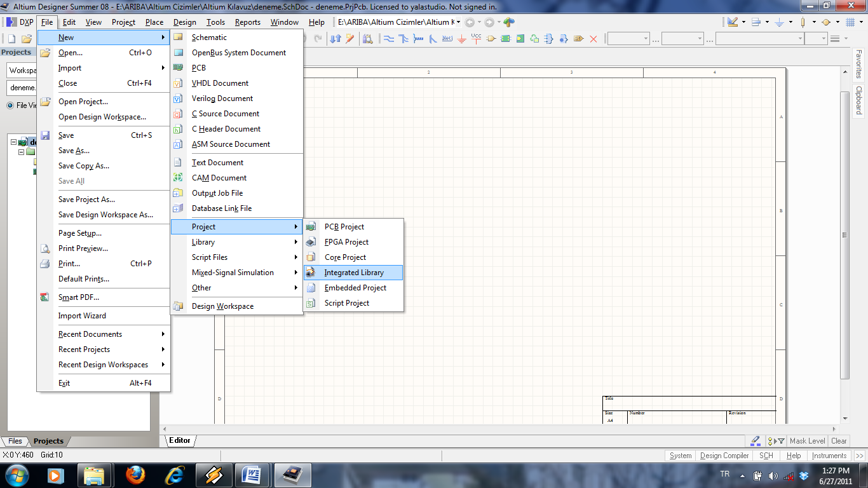
Task: Select the Place Bus tool
Action: pos(403,39)
